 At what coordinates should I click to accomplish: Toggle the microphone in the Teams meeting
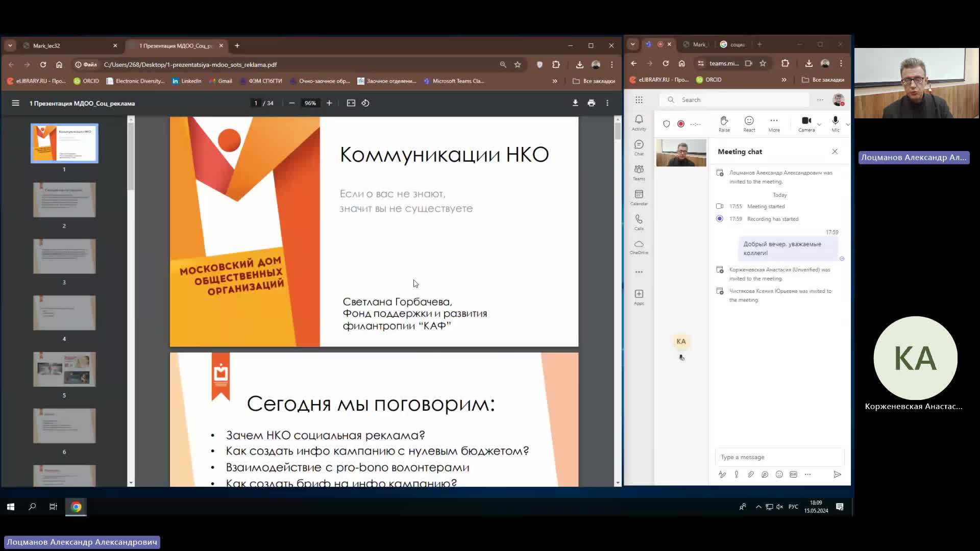click(x=836, y=124)
